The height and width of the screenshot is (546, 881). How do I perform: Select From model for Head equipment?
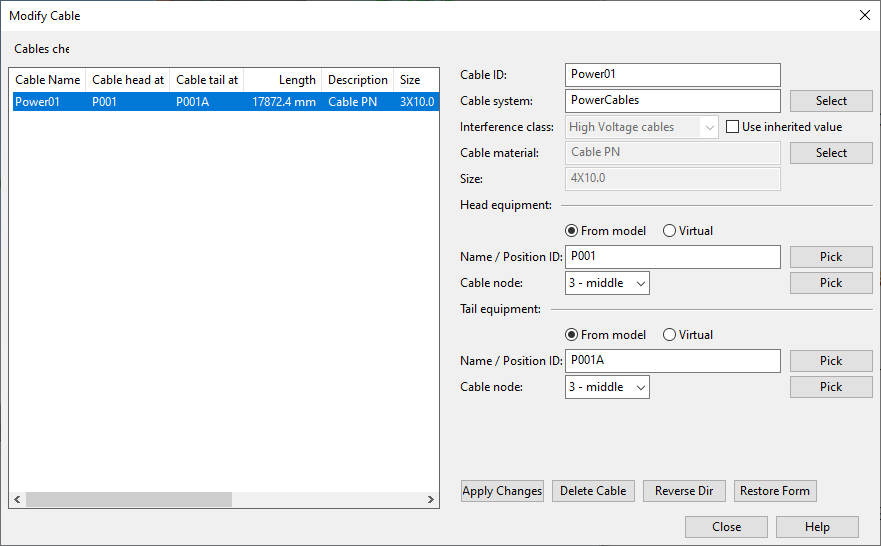(572, 231)
